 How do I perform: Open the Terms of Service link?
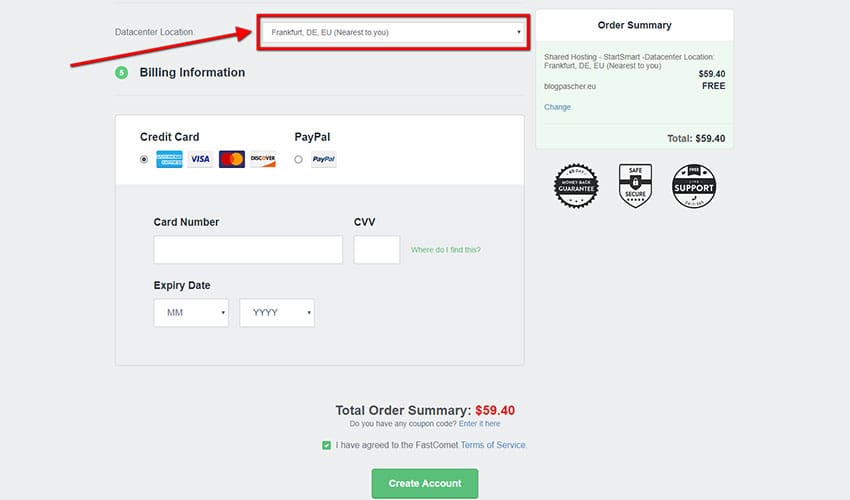[493, 445]
